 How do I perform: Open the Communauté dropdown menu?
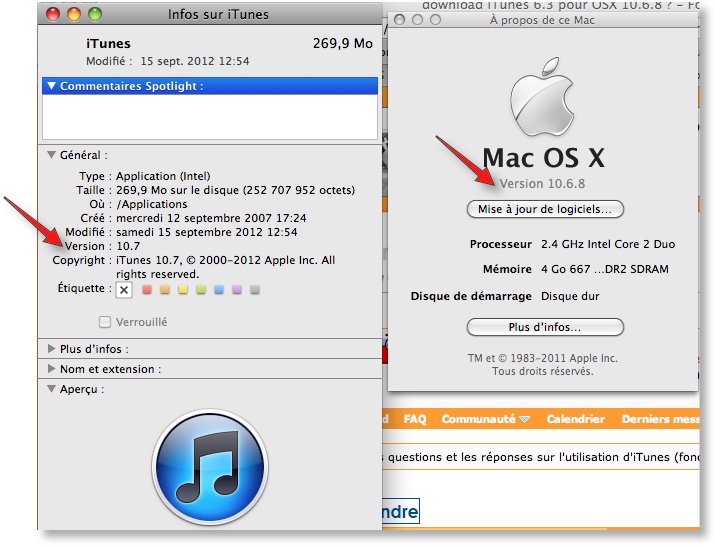tap(485, 420)
